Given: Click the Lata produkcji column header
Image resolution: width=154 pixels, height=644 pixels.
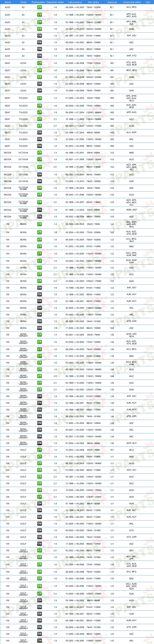Looking at the screenshot, I should pos(75,2).
